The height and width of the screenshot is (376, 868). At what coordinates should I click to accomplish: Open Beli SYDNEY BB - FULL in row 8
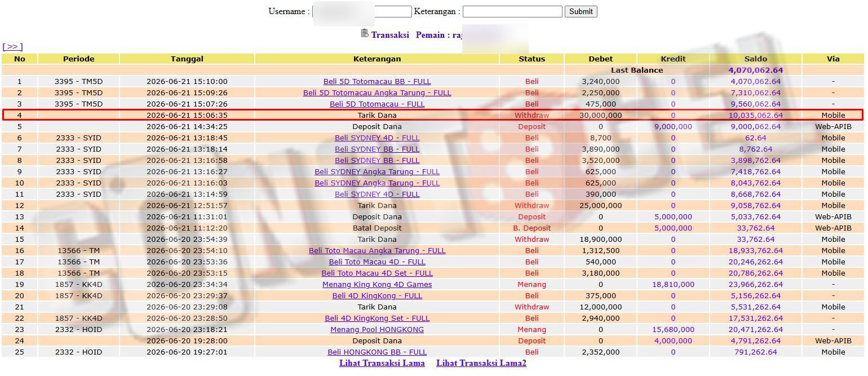point(377,160)
